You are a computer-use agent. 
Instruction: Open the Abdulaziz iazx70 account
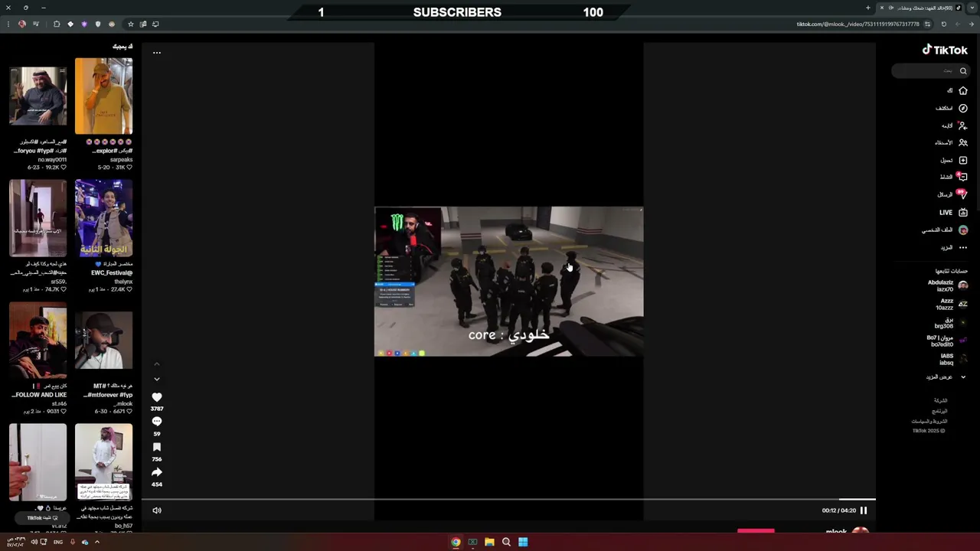pos(948,285)
